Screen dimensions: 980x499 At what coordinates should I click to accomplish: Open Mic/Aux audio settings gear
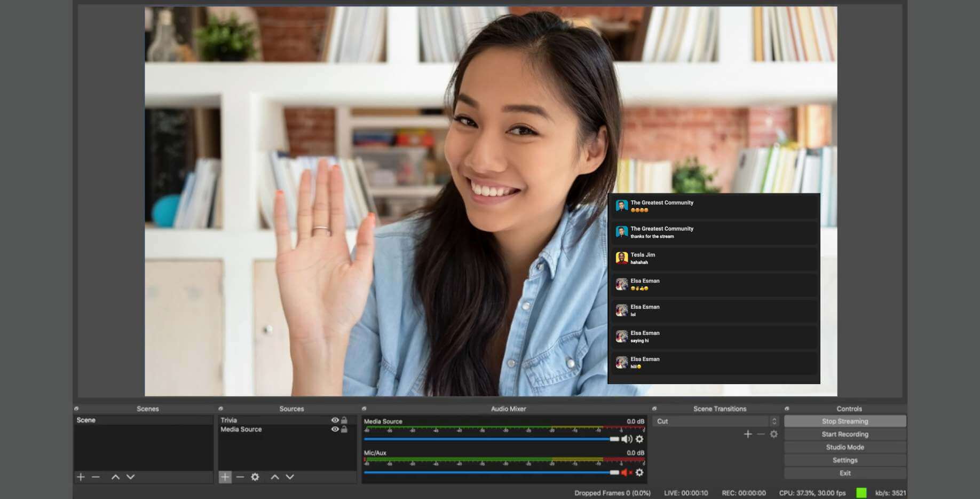pyautogui.click(x=639, y=472)
